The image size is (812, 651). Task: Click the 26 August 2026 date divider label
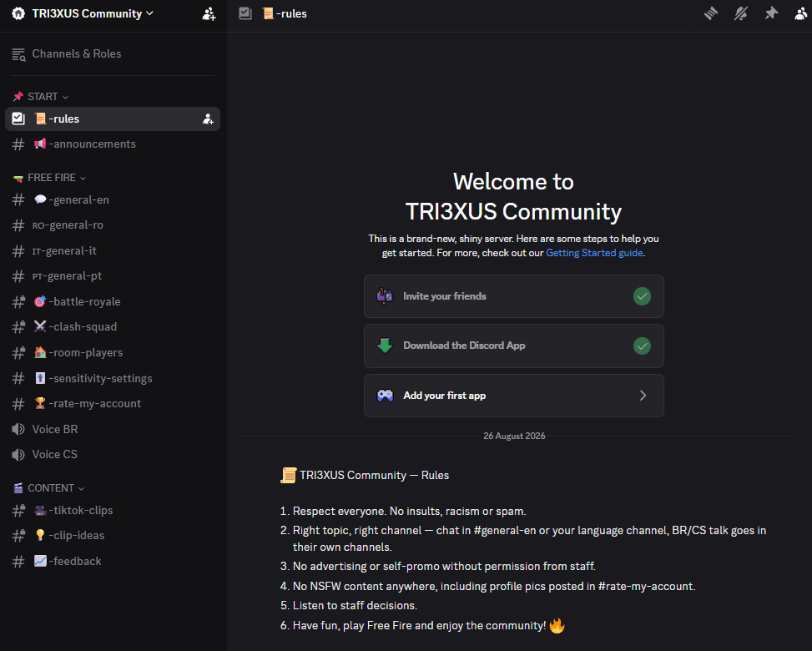click(x=514, y=436)
